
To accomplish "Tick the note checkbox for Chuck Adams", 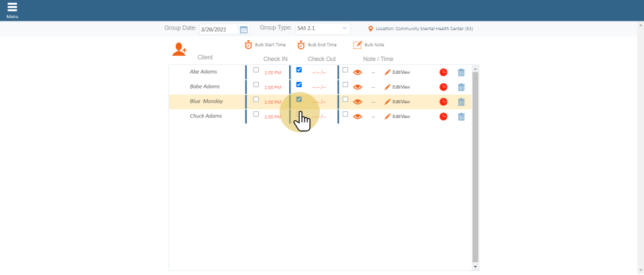I will pyautogui.click(x=345, y=114).
